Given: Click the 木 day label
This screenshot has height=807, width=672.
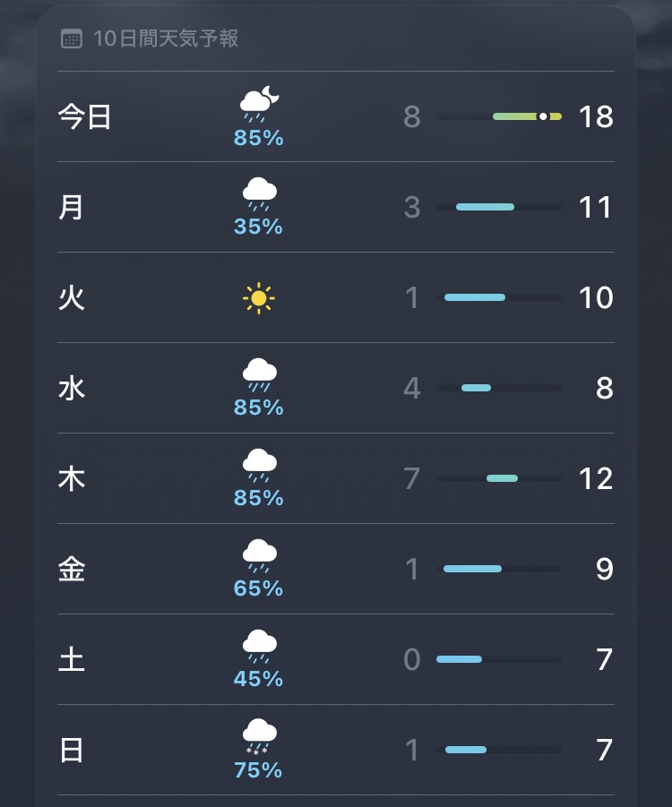Looking at the screenshot, I should coord(71,479).
